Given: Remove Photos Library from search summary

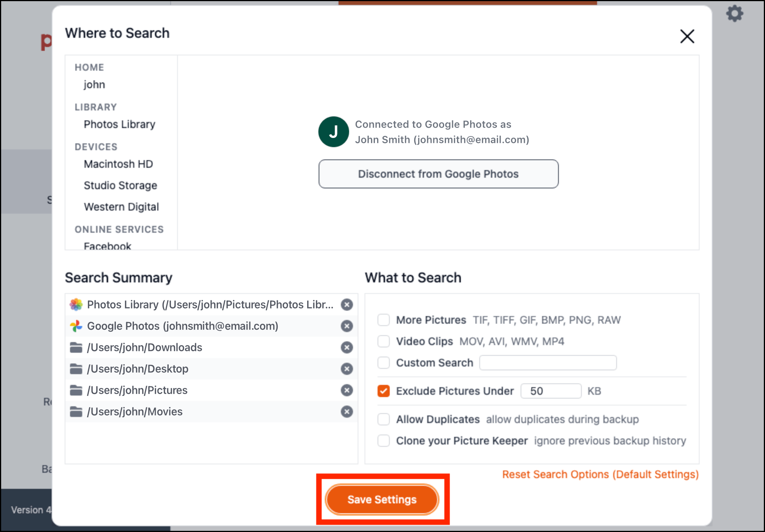Looking at the screenshot, I should tap(347, 305).
